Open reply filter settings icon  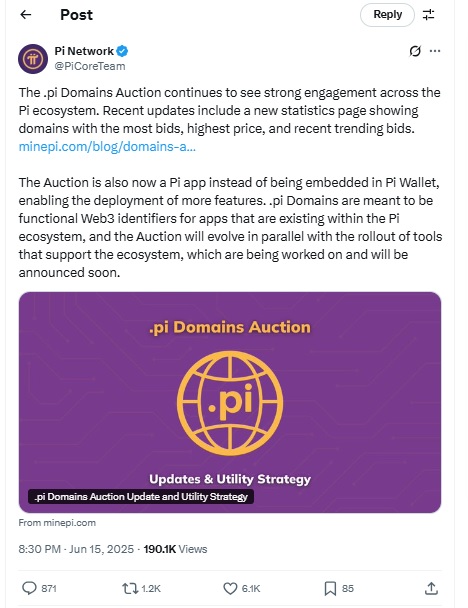coord(428,15)
